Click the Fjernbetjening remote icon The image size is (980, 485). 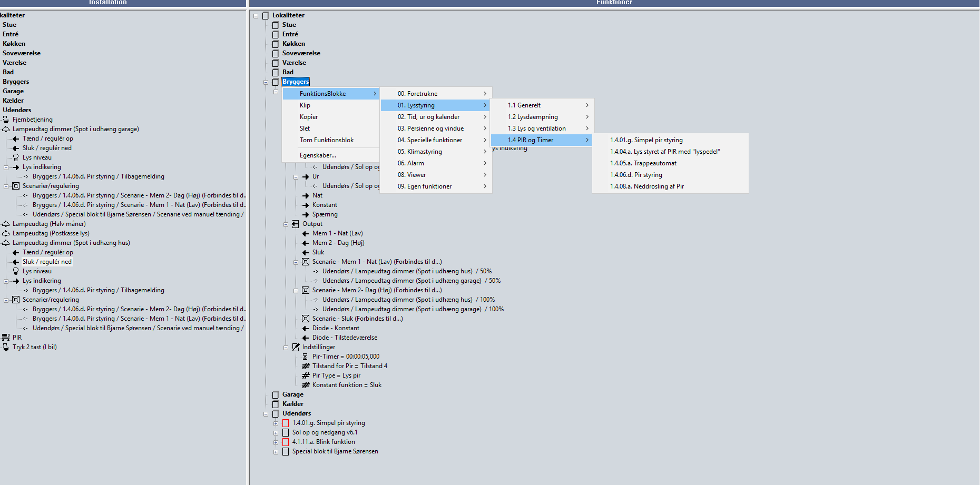tap(6, 120)
